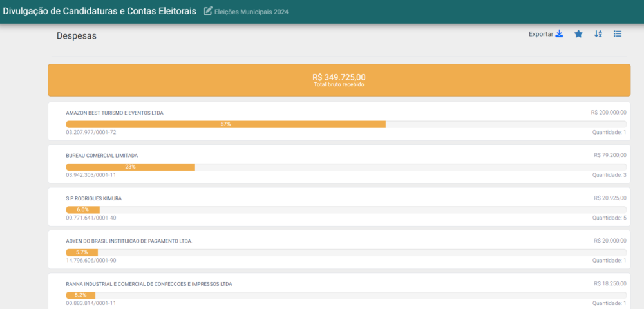Click the Exportar text label
644x309 pixels.
[x=540, y=34]
